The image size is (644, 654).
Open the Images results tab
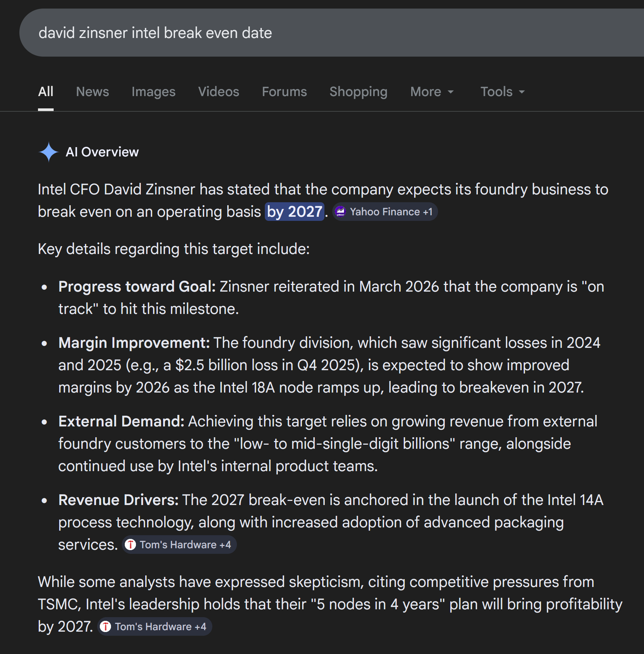click(153, 92)
